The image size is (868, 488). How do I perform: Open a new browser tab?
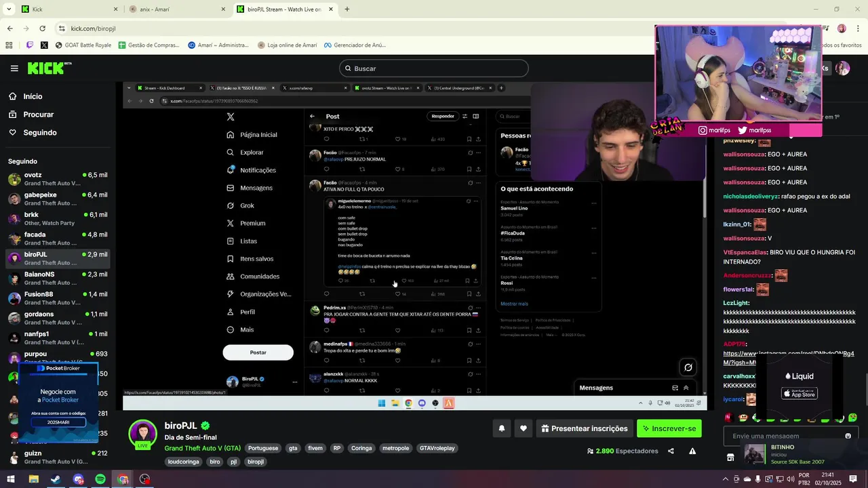(x=347, y=9)
